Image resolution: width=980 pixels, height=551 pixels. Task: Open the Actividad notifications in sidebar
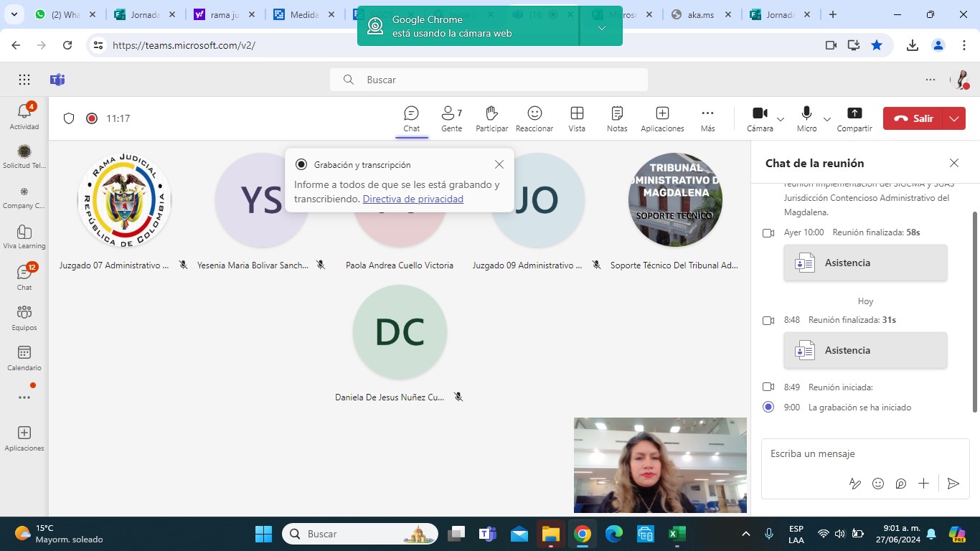24,117
